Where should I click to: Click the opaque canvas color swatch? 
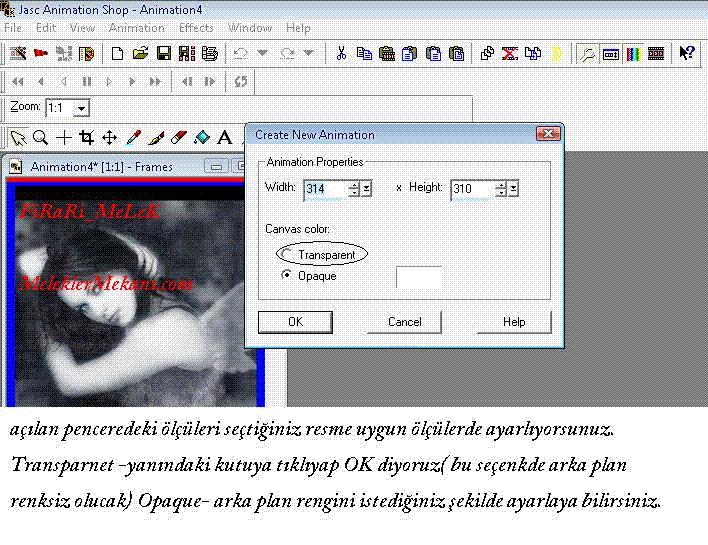coord(419,277)
